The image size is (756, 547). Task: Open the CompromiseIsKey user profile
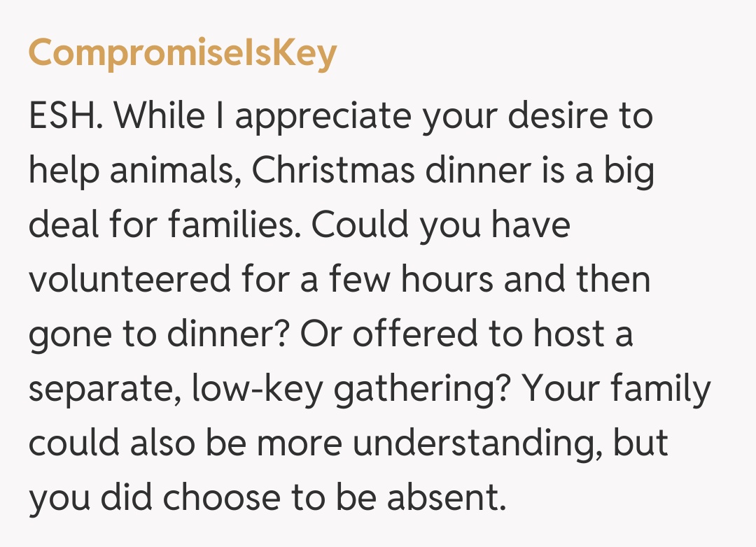(182, 54)
